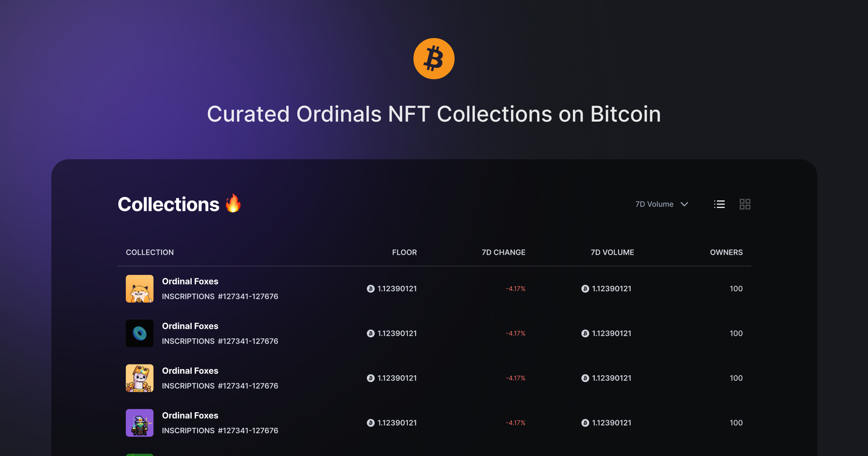This screenshot has width=868, height=456.
Task: Sort by the 7D VOLUME column header
Action: tap(612, 252)
